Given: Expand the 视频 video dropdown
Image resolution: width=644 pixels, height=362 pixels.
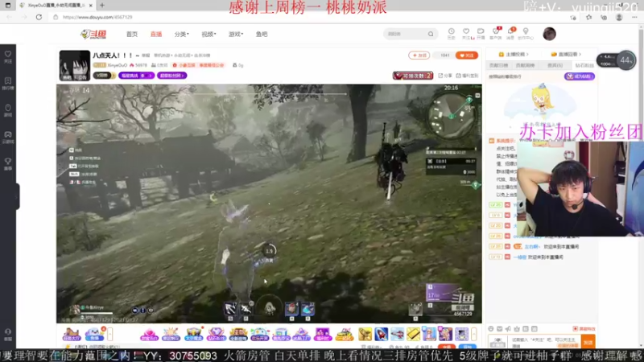Looking at the screenshot, I should click(x=208, y=34).
